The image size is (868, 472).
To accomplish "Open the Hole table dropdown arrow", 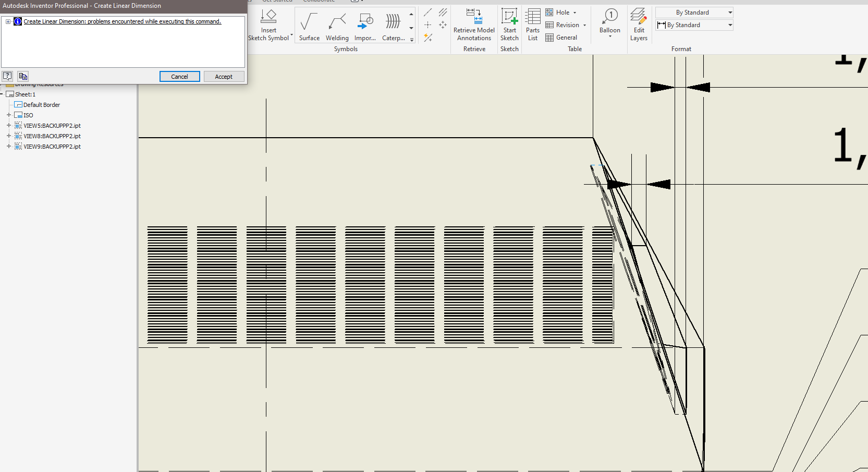I will click(x=576, y=12).
